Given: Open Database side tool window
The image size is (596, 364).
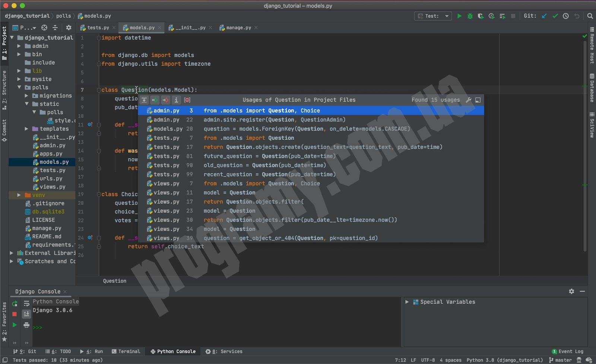Looking at the screenshot, I should 592,88.
